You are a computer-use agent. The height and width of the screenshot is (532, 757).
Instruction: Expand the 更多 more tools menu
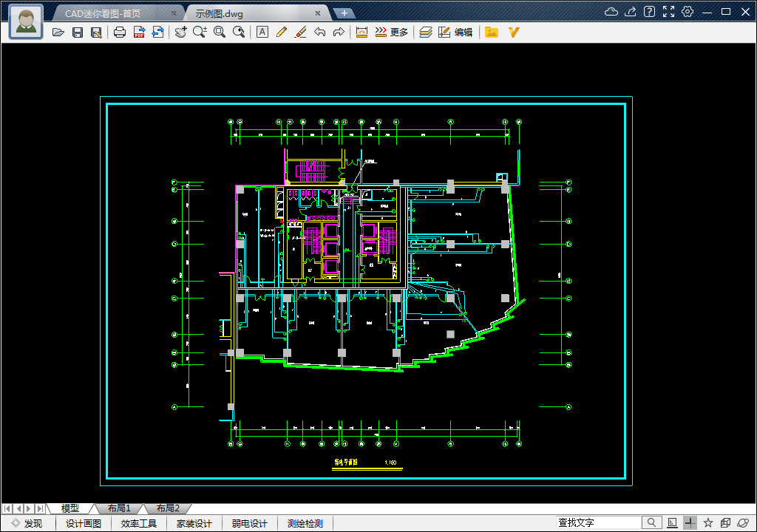click(x=392, y=32)
